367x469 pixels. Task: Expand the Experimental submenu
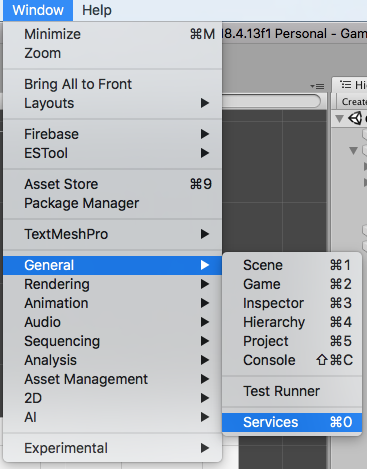pos(113,448)
